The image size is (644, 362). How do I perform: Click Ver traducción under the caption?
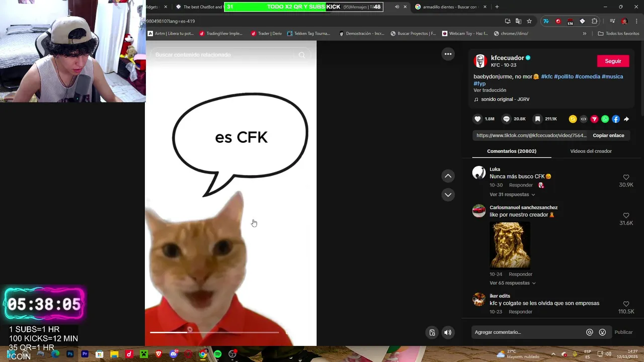(490, 90)
